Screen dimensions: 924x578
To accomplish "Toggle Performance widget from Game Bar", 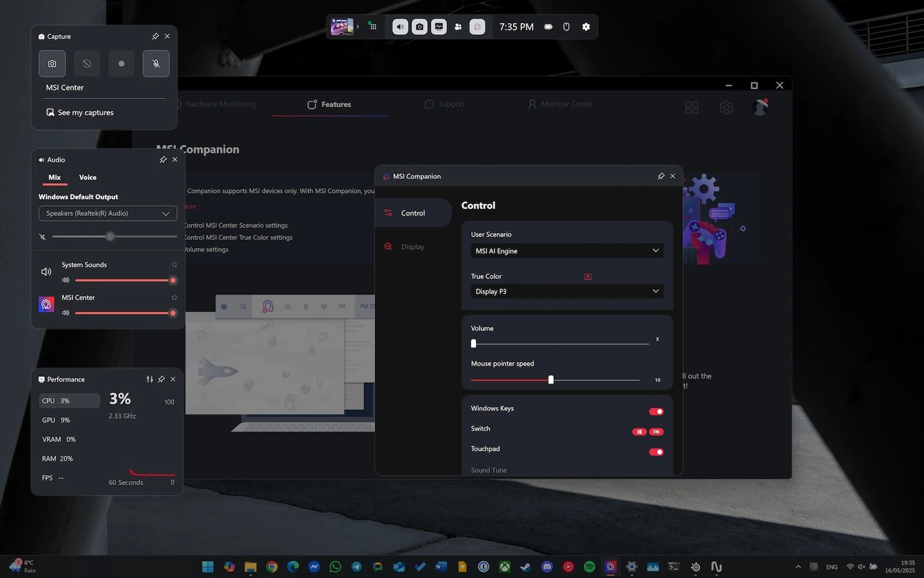I will coord(439,26).
